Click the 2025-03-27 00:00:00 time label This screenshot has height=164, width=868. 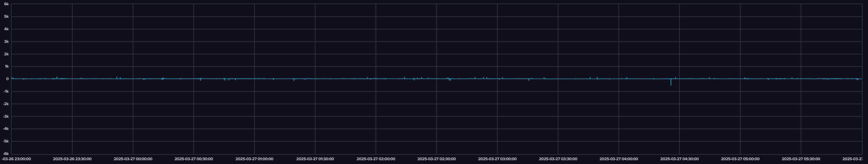pyautogui.click(x=133, y=159)
